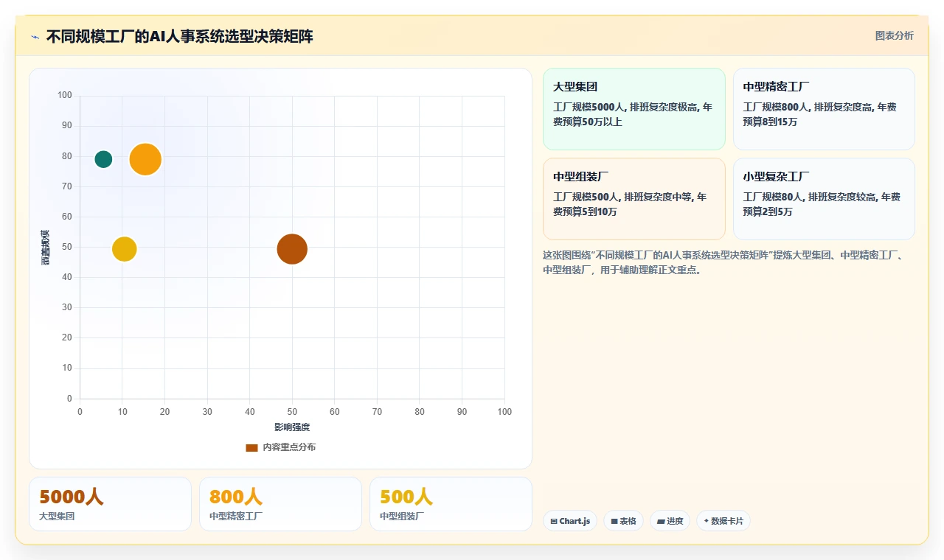Click the yellow bubble at coverage 50
This screenshot has height=560, width=944.
pos(125,249)
